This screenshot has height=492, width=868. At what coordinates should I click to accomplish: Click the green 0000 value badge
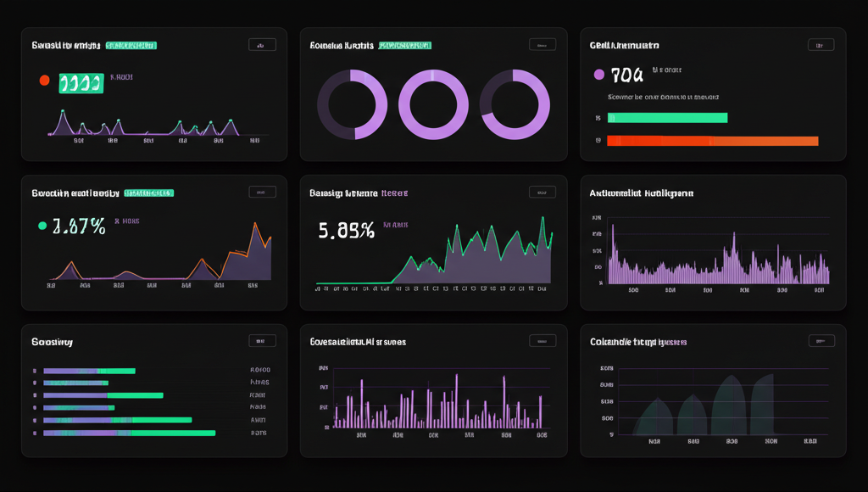[x=81, y=82]
